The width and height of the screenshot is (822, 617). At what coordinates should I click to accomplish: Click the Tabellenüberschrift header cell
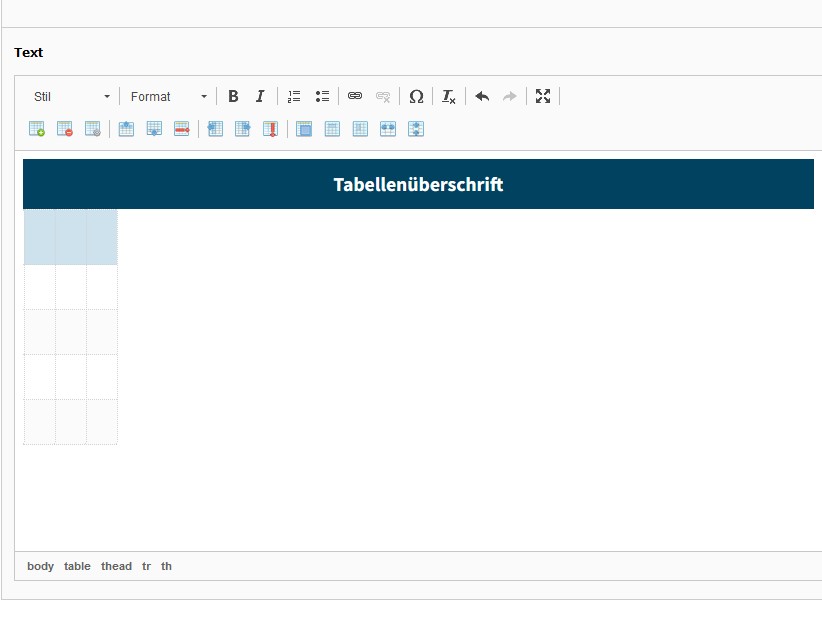[418, 185]
